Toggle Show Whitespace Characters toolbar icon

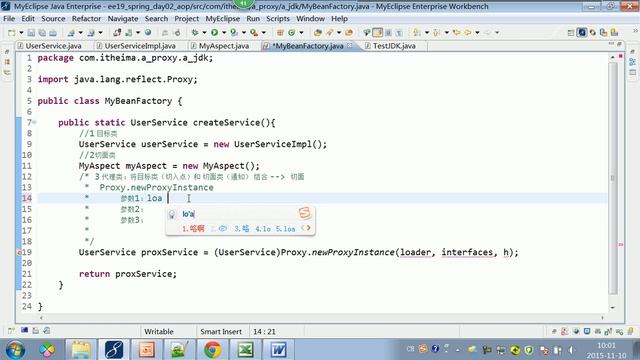pyautogui.click(x=399, y=33)
